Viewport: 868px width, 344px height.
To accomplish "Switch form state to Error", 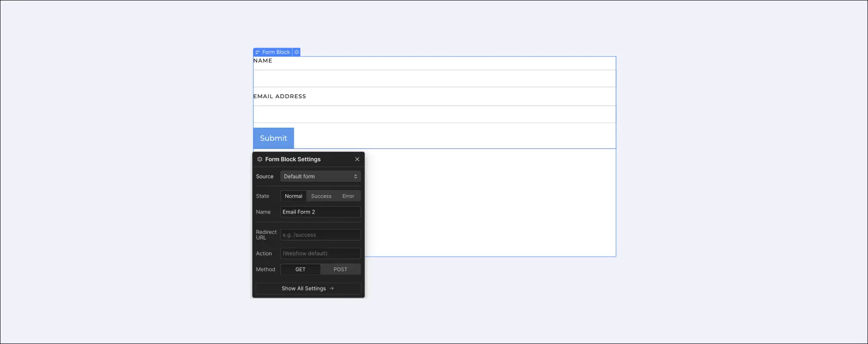I will click(x=348, y=196).
